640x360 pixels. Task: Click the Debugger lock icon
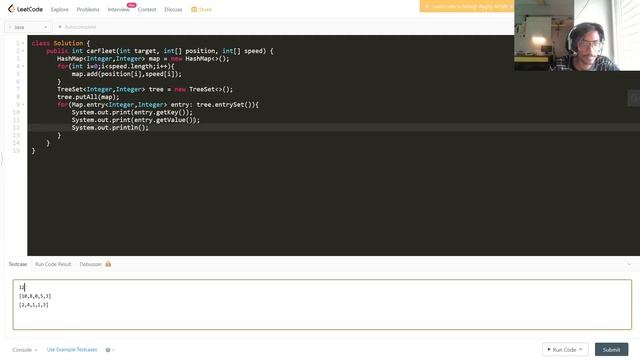coord(108,264)
